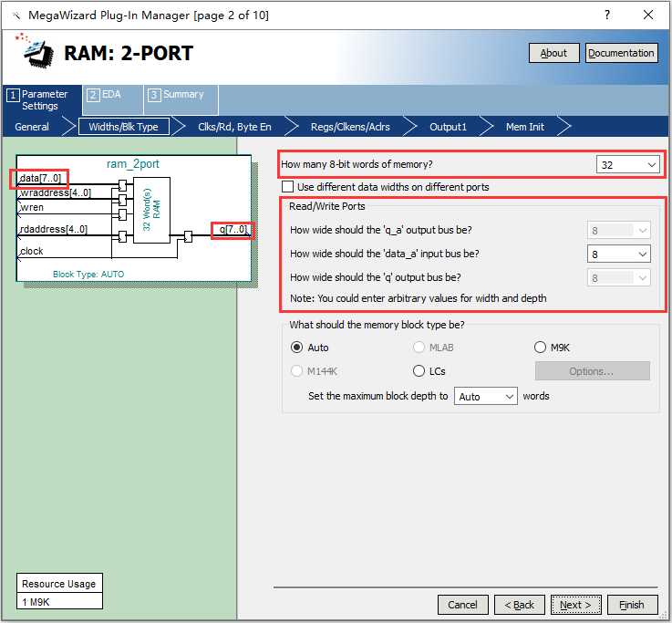Go back with the < Back button
672x623 pixels.
[520, 605]
